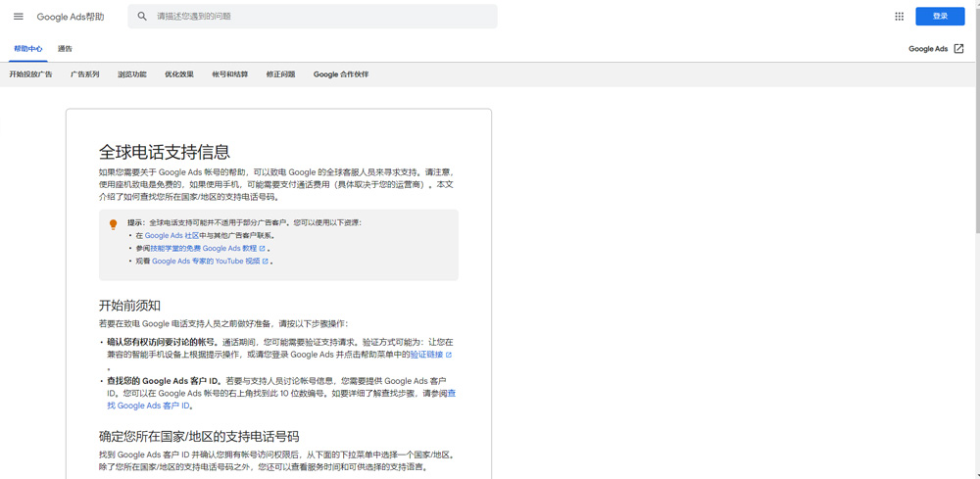
Task: Open the Google Ads 社区 link
Action: pyautogui.click(x=171, y=236)
